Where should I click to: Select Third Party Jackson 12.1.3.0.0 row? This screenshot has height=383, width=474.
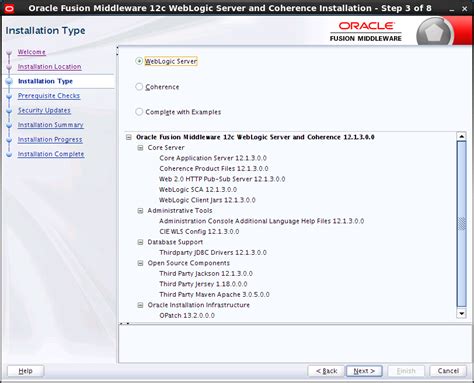pos(206,274)
